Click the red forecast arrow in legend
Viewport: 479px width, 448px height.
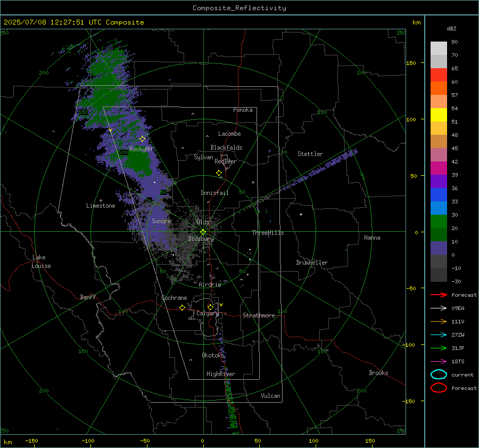pos(439,295)
